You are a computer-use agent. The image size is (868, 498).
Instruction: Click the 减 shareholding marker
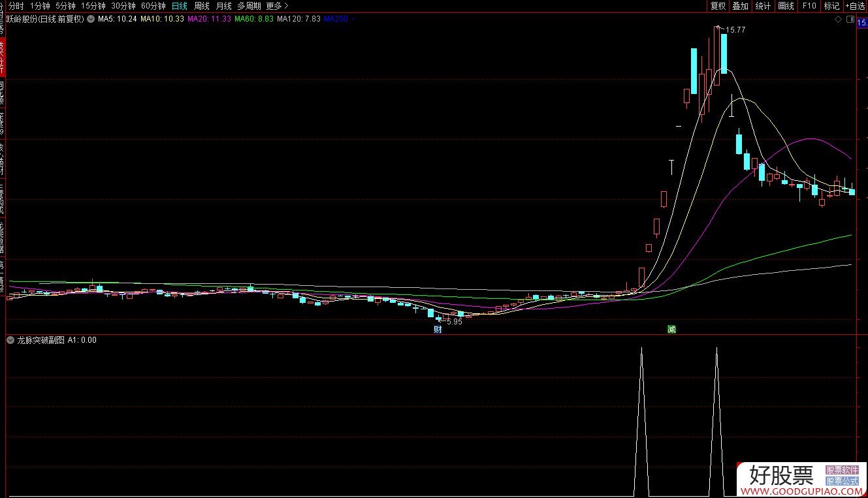click(671, 329)
